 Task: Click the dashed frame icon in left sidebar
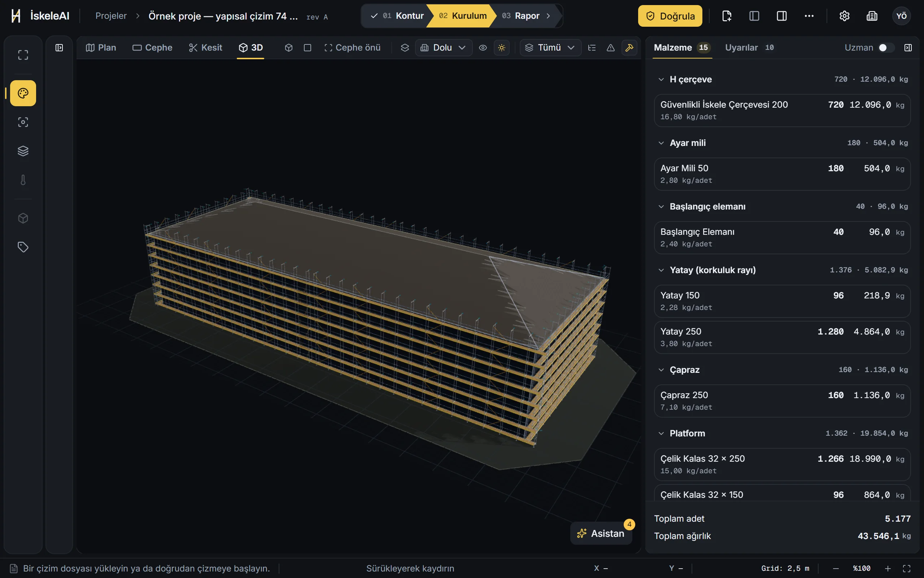pyautogui.click(x=23, y=55)
